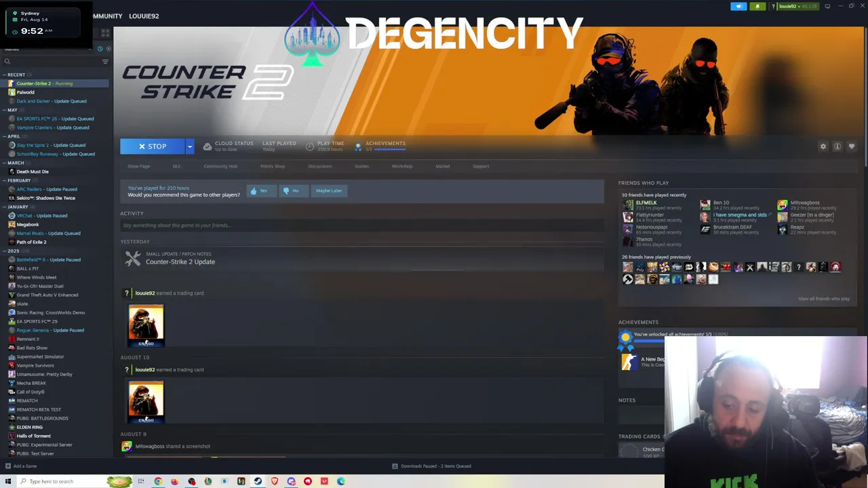This screenshot has height=488, width=868.
Task: Open the Windows Start menu
Action: click(8, 481)
